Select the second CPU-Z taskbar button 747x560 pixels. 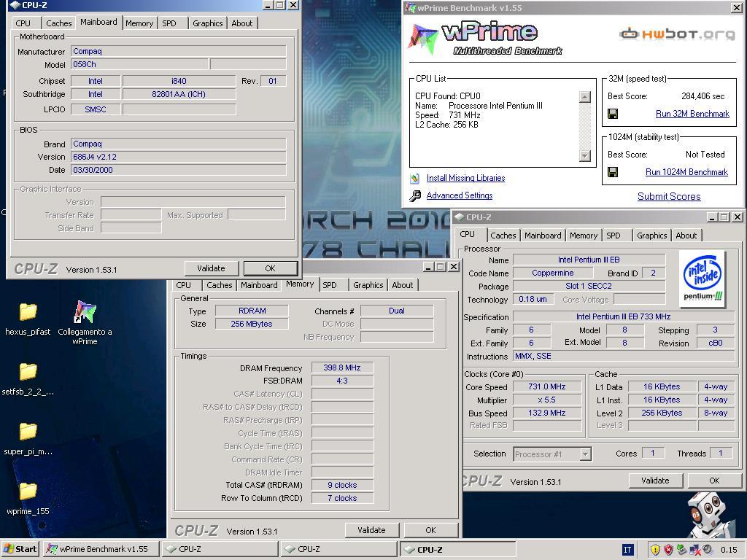[338, 549]
